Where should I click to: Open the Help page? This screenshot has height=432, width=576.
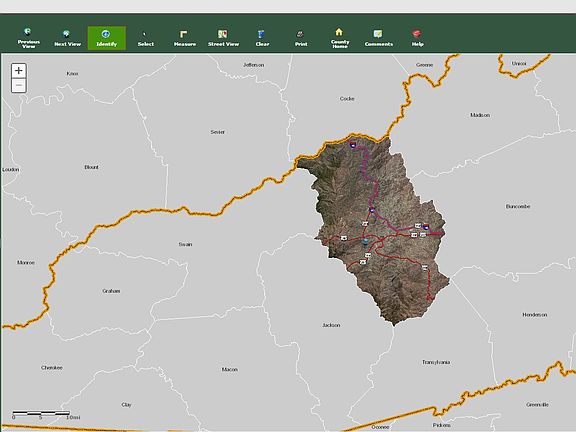tap(417, 38)
